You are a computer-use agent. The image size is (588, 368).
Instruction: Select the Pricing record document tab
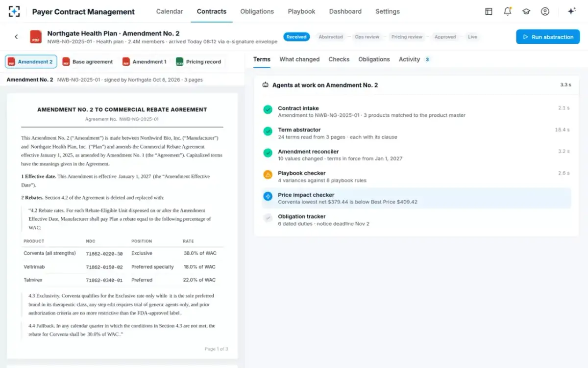click(198, 62)
